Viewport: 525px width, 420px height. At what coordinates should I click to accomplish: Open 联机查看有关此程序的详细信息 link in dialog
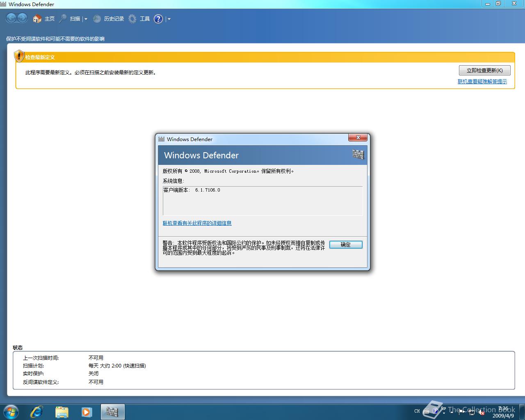point(197,223)
